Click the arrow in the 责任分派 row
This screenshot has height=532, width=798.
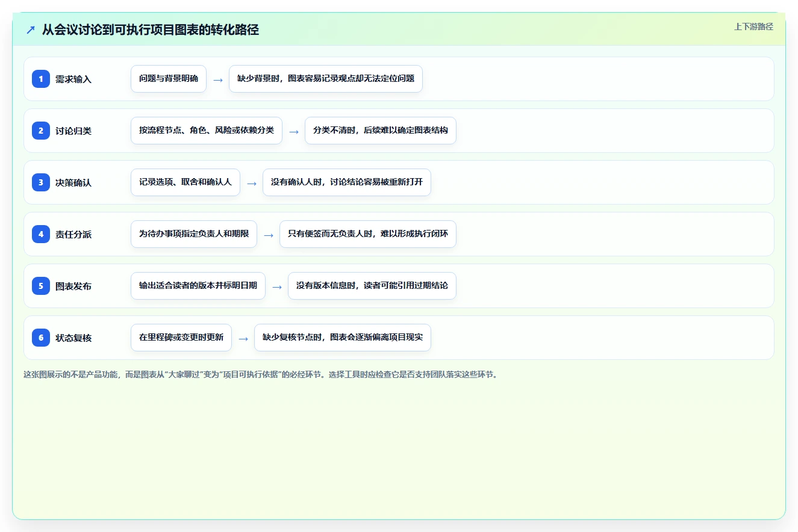pos(269,235)
